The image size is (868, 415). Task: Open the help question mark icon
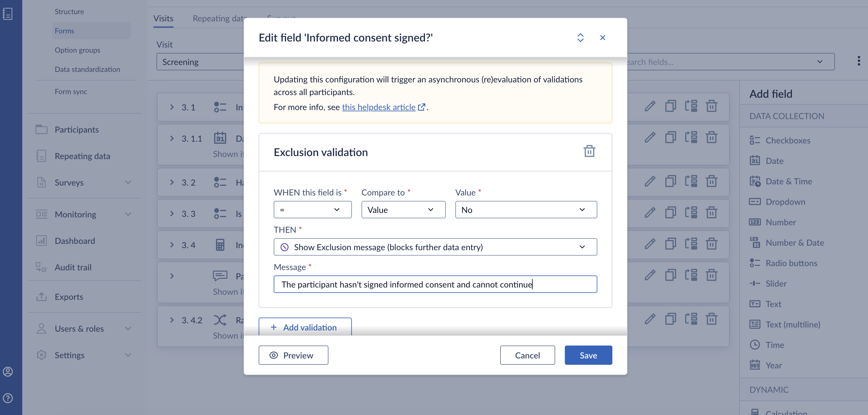click(8, 398)
